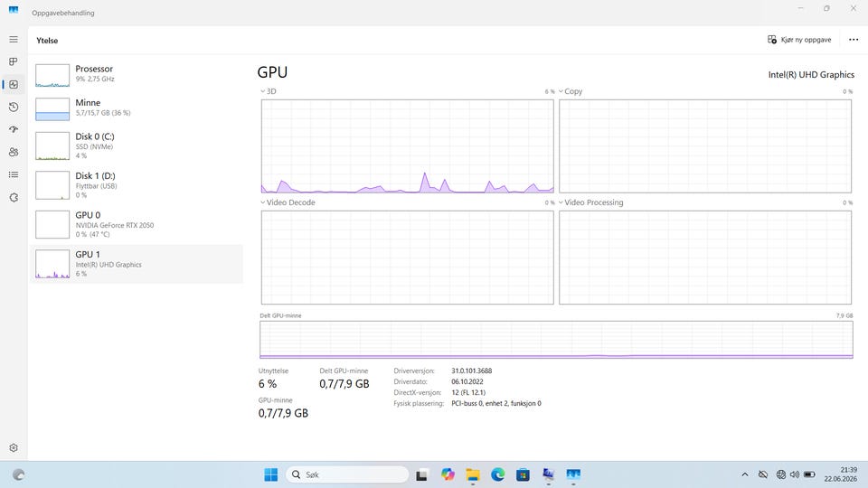The image size is (868, 488).
Task: Open the Video Processing graph dropdown
Action: pos(590,202)
